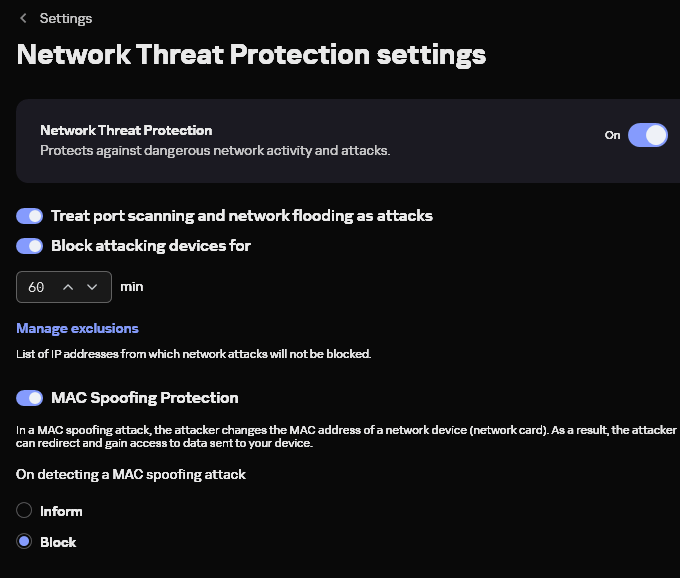Select the Inform radio button
This screenshot has height=578, width=680.
pyautogui.click(x=25, y=511)
